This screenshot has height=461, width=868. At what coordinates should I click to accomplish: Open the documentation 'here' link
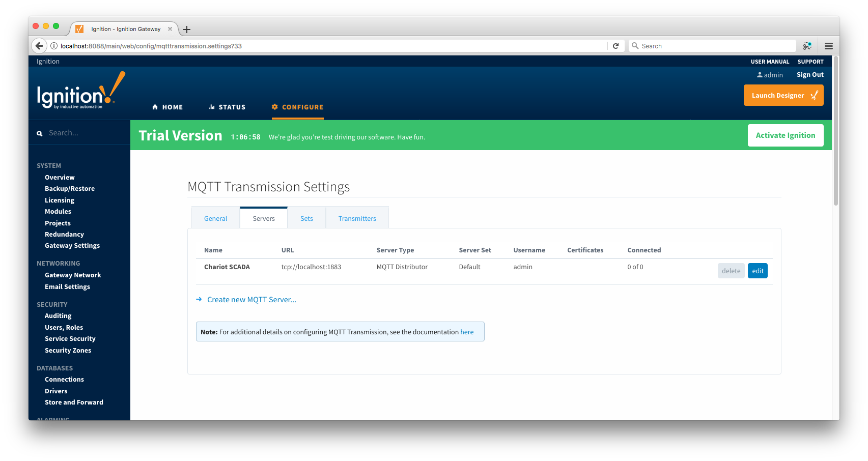tap(467, 332)
